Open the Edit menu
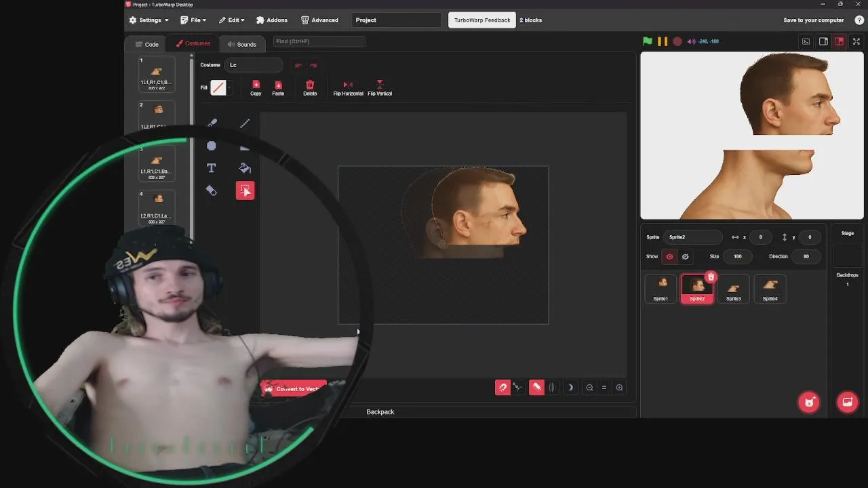868x488 pixels. click(x=231, y=20)
